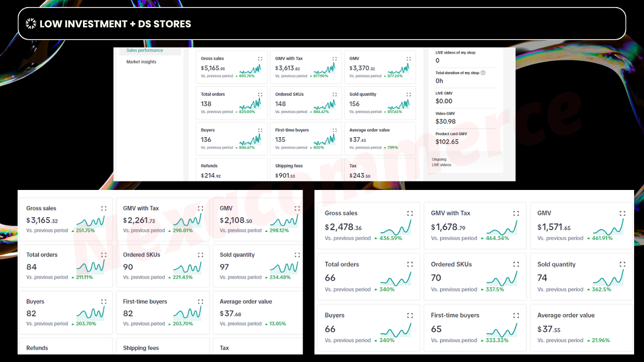Expand the Total orders card showing 84

pyautogui.click(x=104, y=255)
